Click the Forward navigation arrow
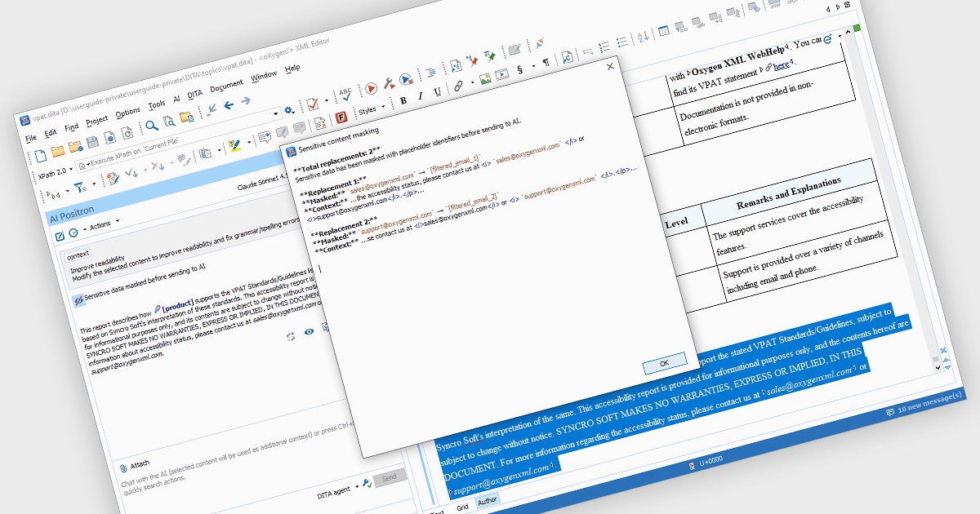Image resolution: width=980 pixels, height=514 pixels. (245, 100)
